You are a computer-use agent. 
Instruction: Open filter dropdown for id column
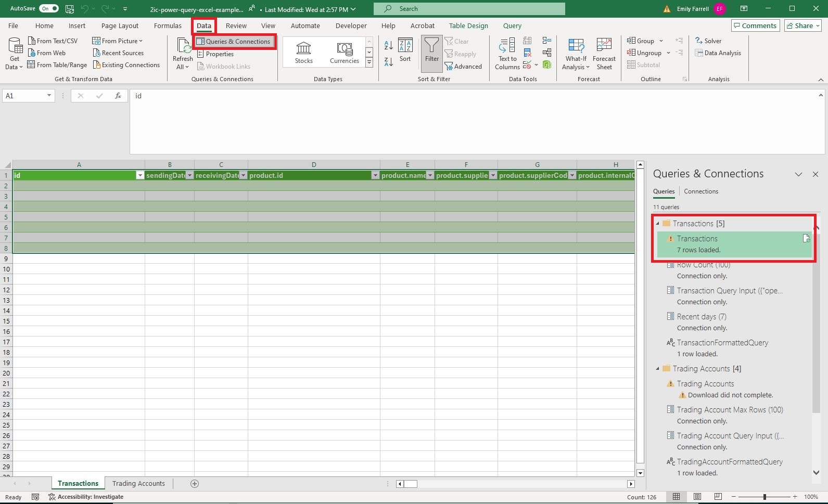139,176
